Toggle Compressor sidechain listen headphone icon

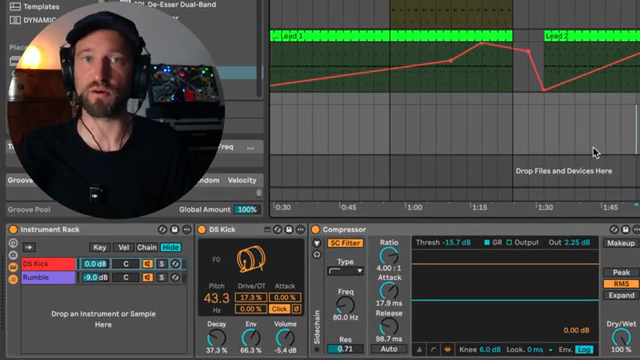(x=317, y=255)
